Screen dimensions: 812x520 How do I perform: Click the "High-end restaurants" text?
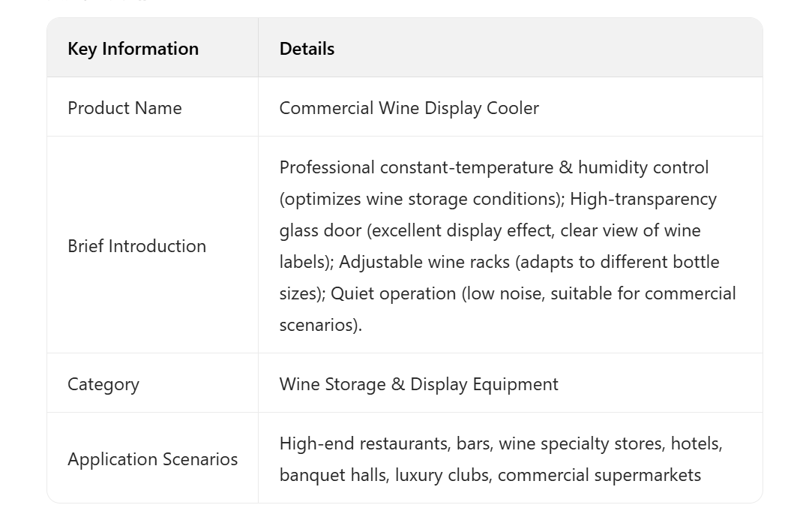[x=364, y=443]
